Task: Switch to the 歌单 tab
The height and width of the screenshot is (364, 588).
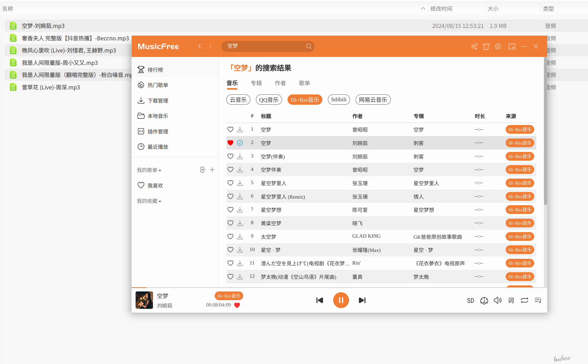Action: (x=304, y=83)
